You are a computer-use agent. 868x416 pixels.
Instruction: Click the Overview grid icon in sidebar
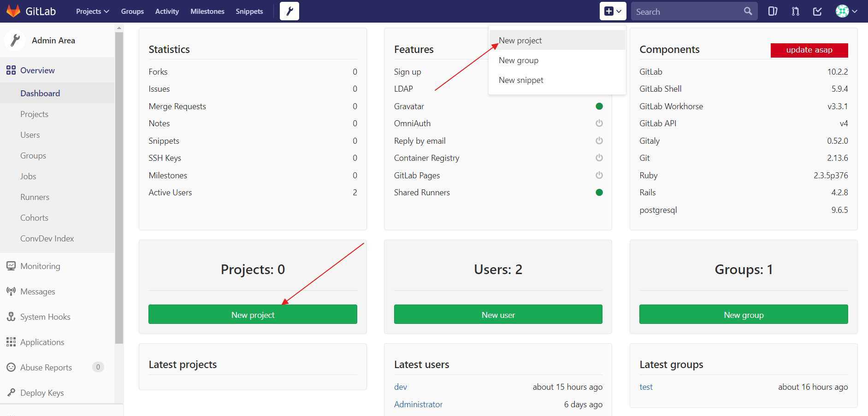[x=11, y=70]
